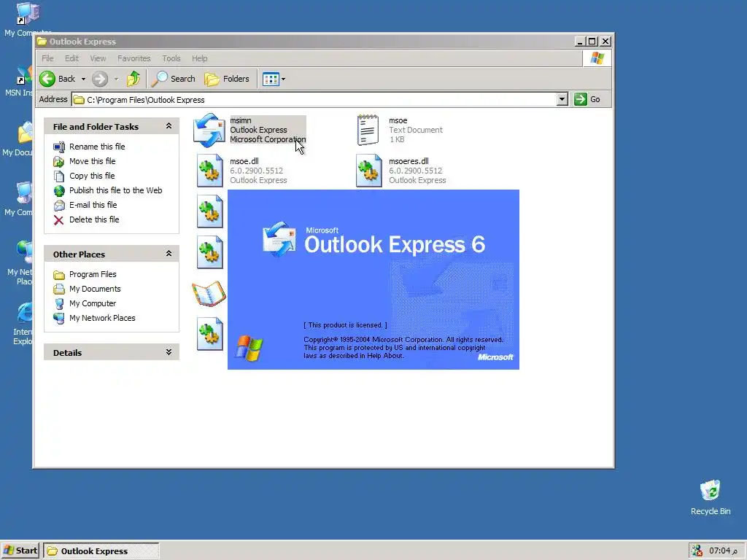Go up one folder level with the Up icon
This screenshot has height=560, width=747.
click(133, 79)
